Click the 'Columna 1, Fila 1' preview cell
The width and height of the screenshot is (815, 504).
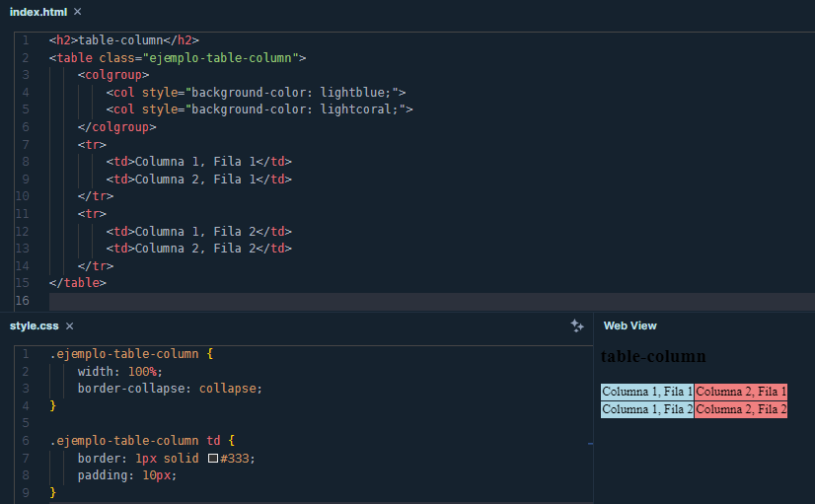[647, 392]
